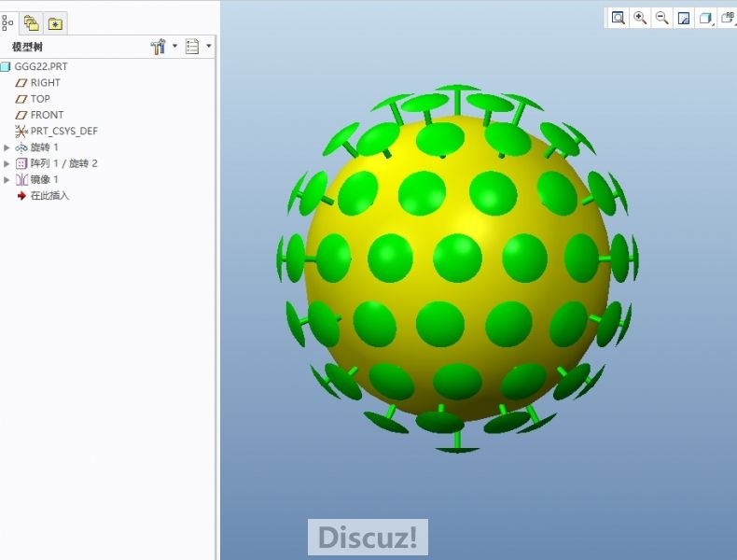Open the saved orientations icon
Image resolution: width=737 pixels, height=560 pixels.
(728, 18)
